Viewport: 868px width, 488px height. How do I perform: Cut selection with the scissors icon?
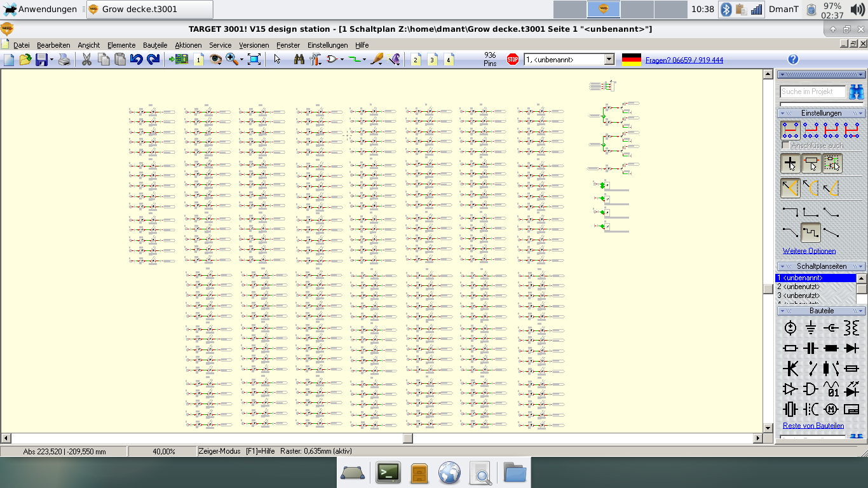coord(86,60)
